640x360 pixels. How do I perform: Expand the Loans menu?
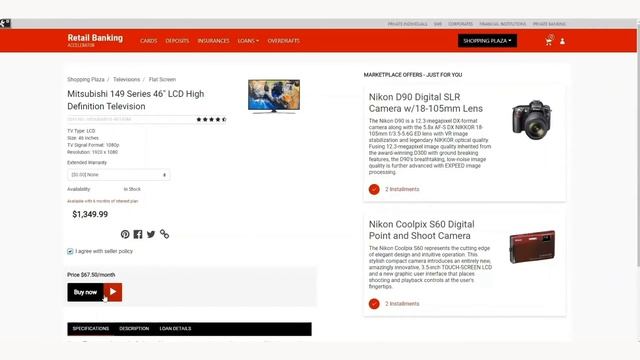point(248,41)
